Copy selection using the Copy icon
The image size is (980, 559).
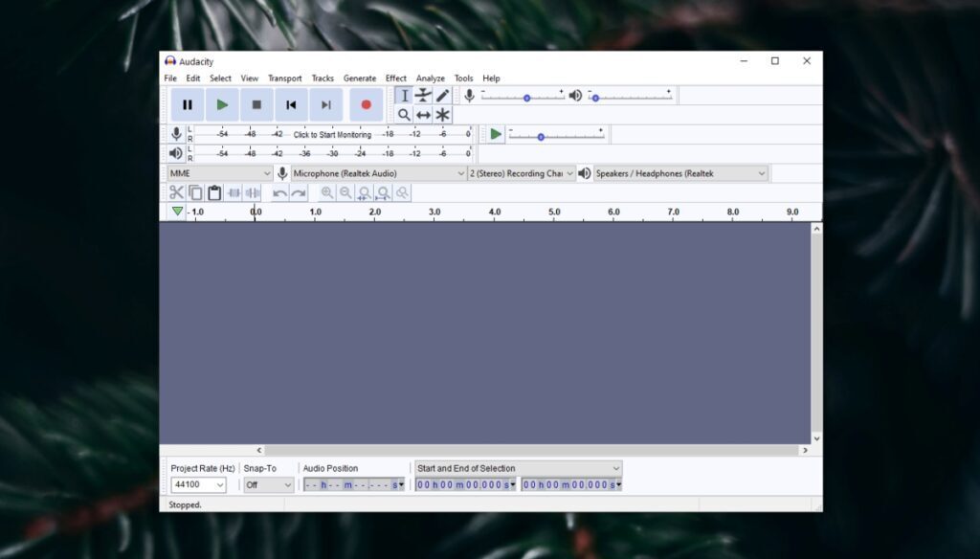[x=194, y=191]
